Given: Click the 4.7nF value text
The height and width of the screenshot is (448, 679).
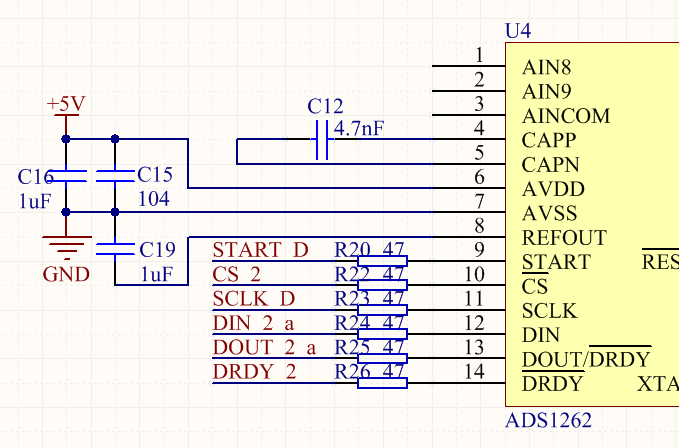Looking at the screenshot, I should pyautogui.click(x=359, y=128).
